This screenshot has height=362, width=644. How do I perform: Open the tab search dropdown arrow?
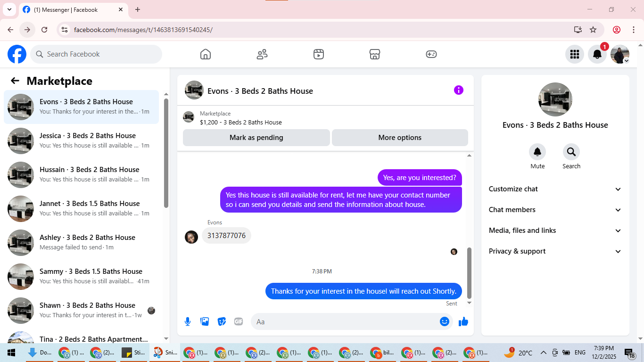coord(9,9)
